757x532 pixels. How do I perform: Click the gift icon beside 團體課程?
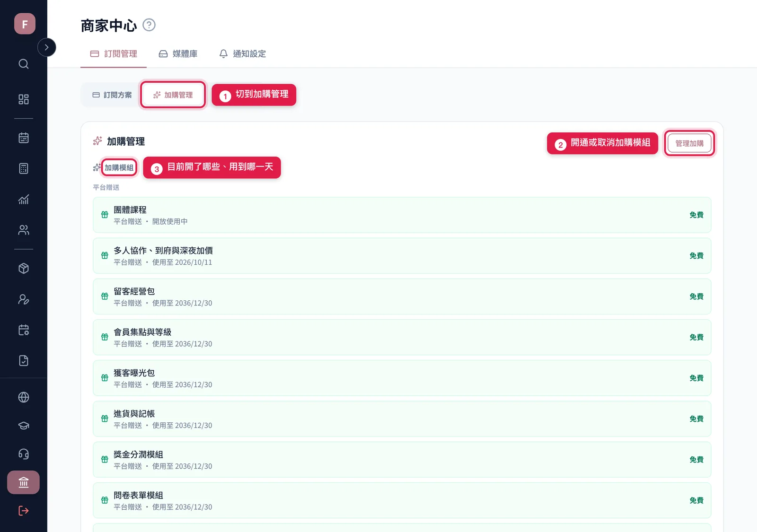(105, 215)
